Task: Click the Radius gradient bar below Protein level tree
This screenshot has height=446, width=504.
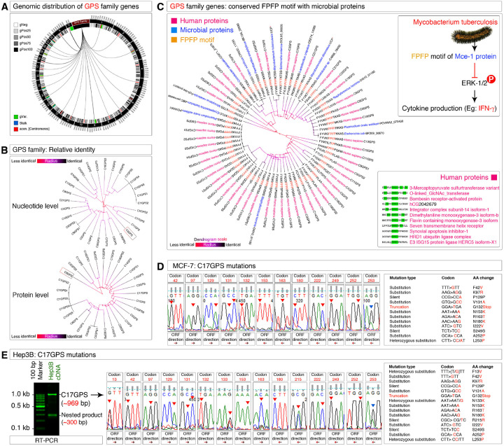Action: (51, 336)
